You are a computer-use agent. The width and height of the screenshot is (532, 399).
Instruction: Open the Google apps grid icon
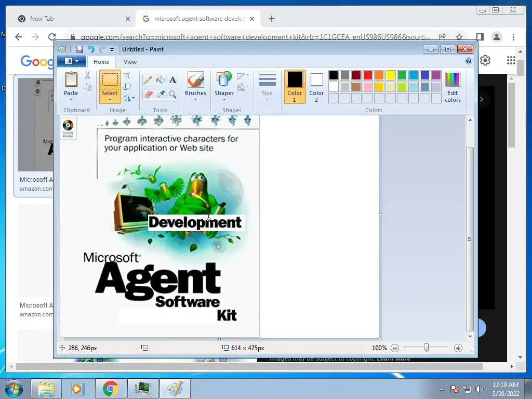coord(511,60)
